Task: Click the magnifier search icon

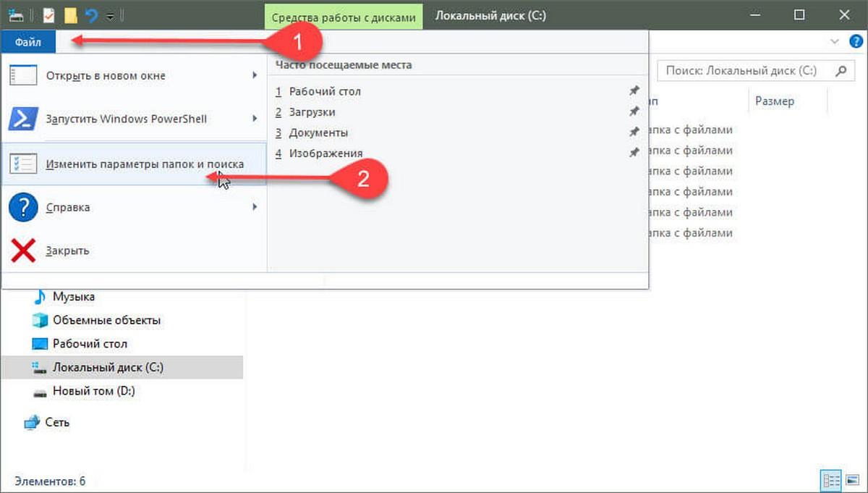Action: pyautogui.click(x=841, y=71)
